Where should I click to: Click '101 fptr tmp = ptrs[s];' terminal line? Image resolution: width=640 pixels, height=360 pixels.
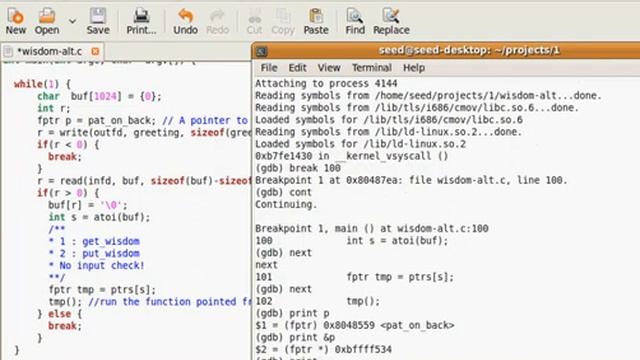pyautogui.click(x=354, y=277)
